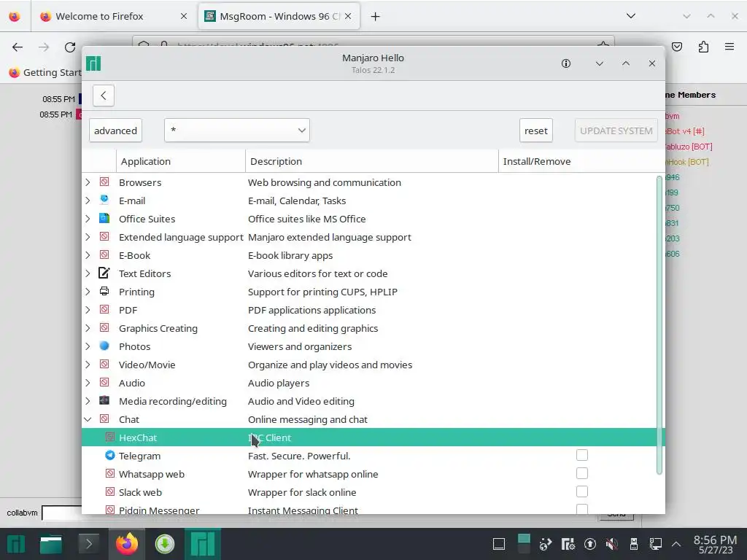Tick the Whatsapp web install checkbox
747x560 pixels.
(582, 473)
